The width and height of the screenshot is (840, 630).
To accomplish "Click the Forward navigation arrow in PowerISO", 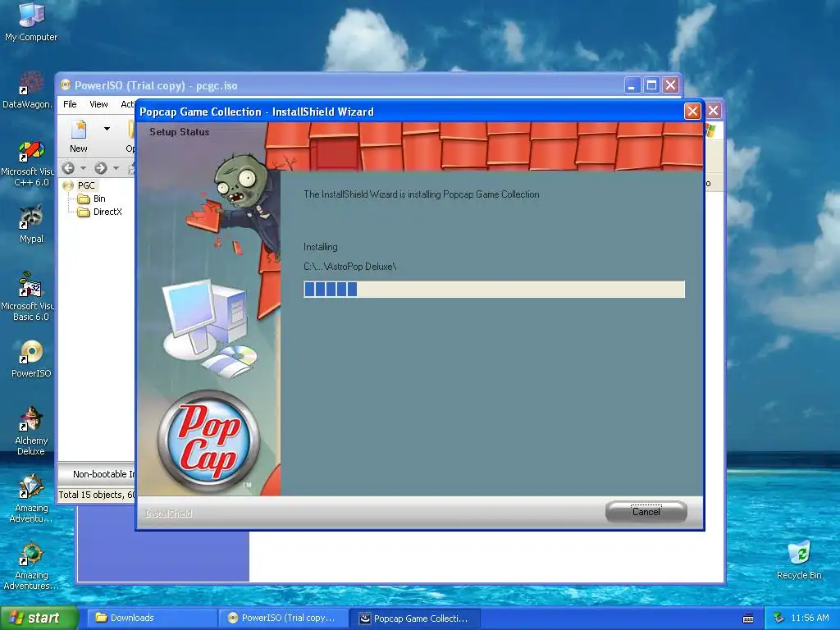I will tap(101, 168).
